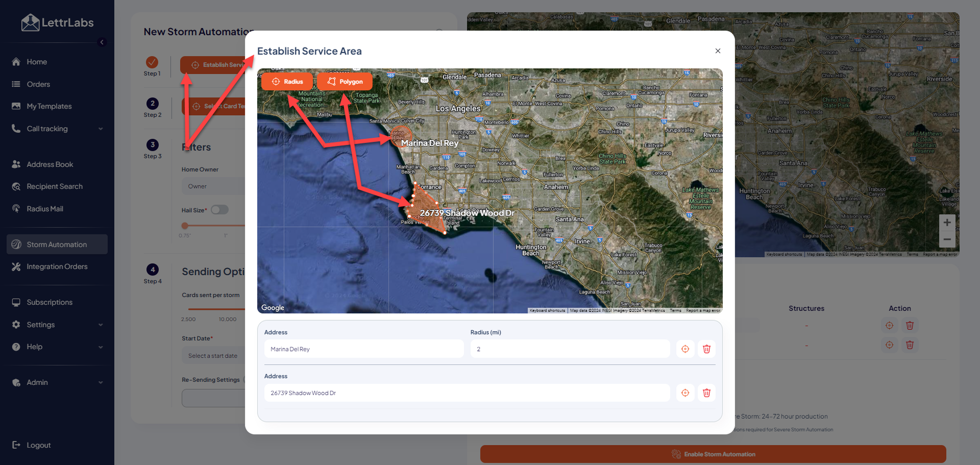Viewport: 980px width, 465px height.
Task: Click the Help question mark icon
Action: [x=16, y=347]
